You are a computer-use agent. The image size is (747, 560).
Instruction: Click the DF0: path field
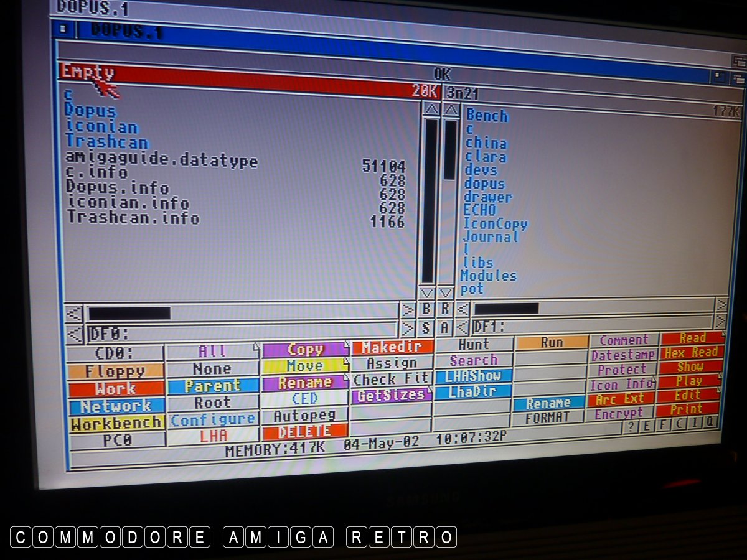[x=242, y=330]
